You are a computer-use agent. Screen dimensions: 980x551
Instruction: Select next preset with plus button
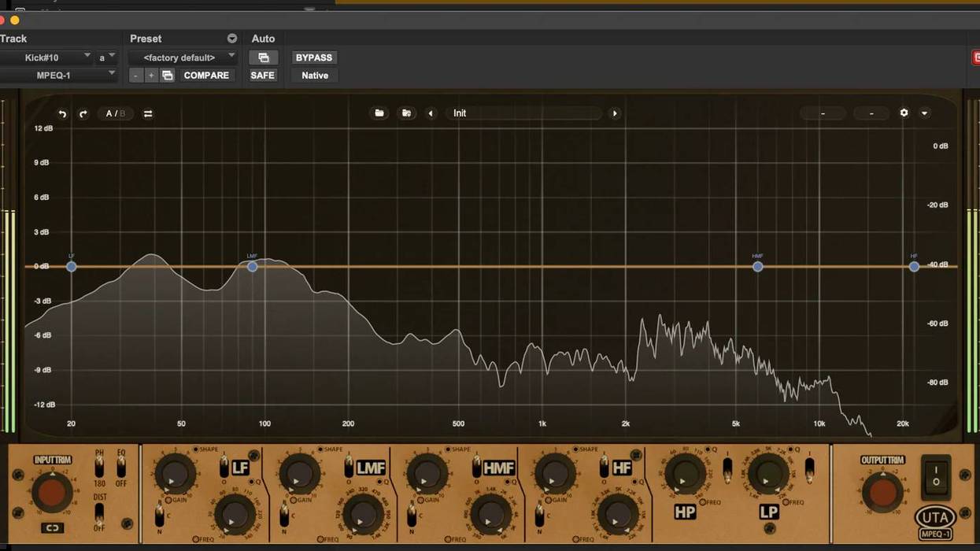click(151, 76)
